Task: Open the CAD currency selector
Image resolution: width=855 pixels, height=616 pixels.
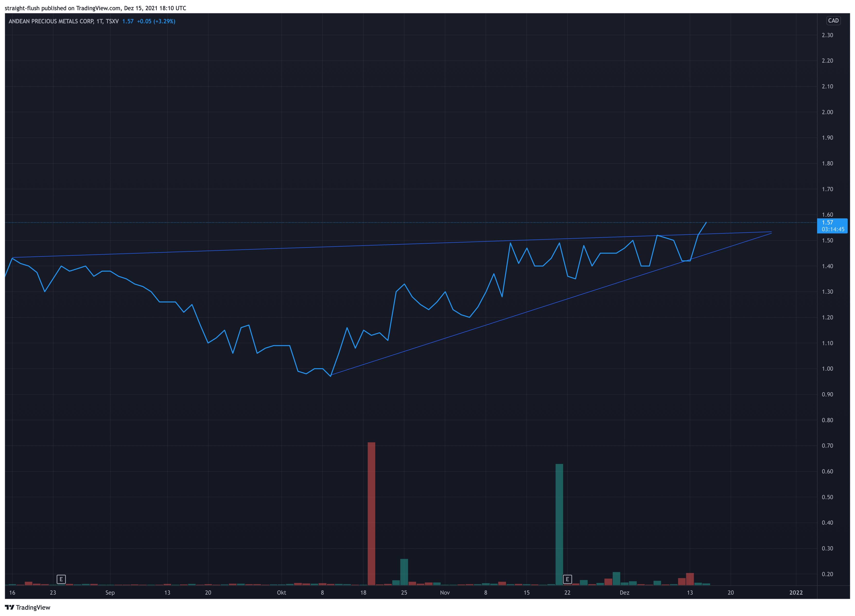Action: click(x=833, y=21)
